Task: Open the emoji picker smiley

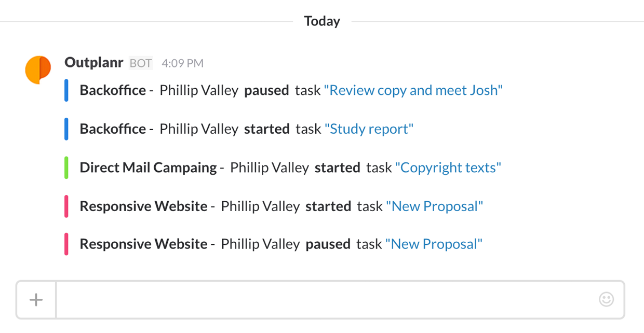Action: pyautogui.click(x=606, y=299)
